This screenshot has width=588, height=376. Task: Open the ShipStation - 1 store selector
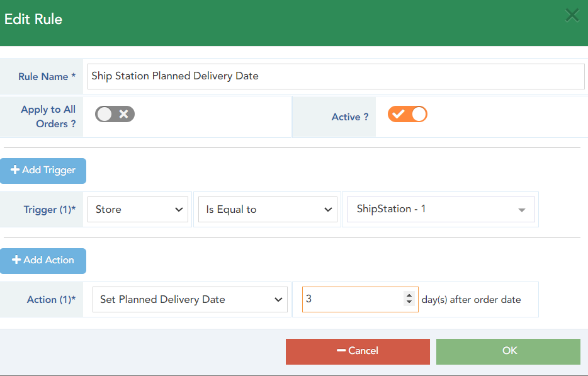point(440,209)
